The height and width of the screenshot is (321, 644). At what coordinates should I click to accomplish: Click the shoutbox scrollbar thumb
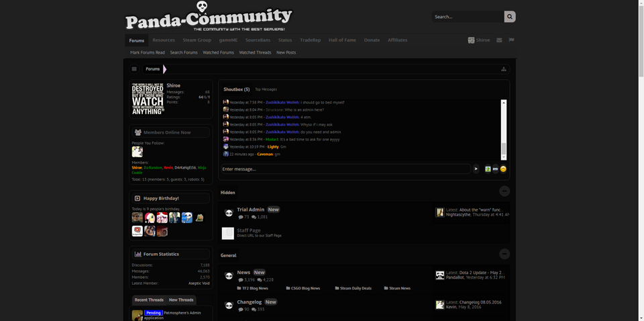pos(504,149)
